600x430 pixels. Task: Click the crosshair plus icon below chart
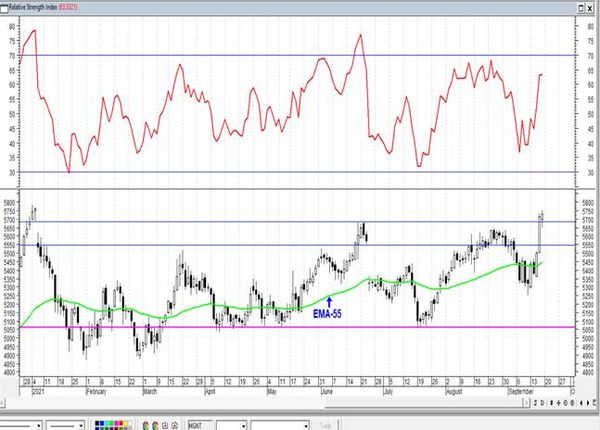click(x=558, y=402)
